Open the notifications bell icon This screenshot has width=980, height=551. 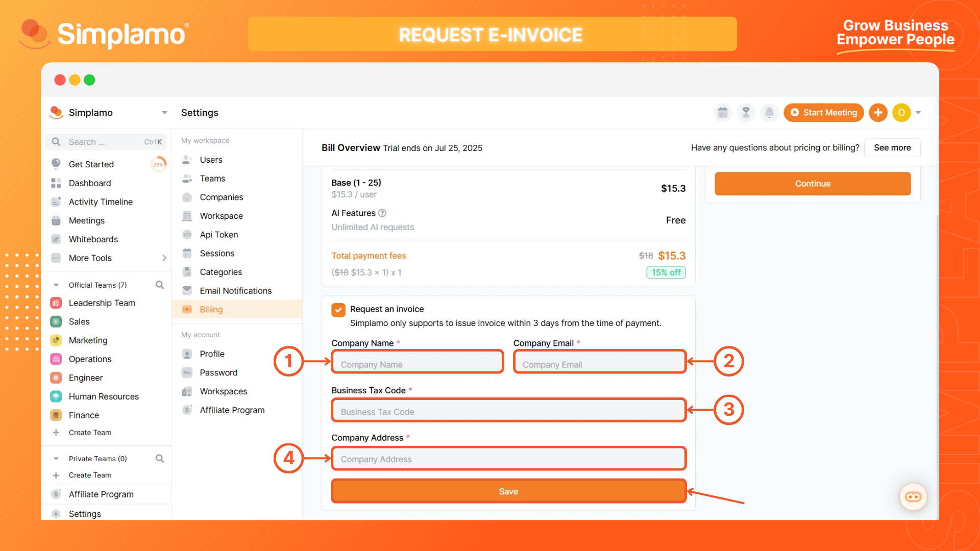pyautogui.click(x=769, y=112)
